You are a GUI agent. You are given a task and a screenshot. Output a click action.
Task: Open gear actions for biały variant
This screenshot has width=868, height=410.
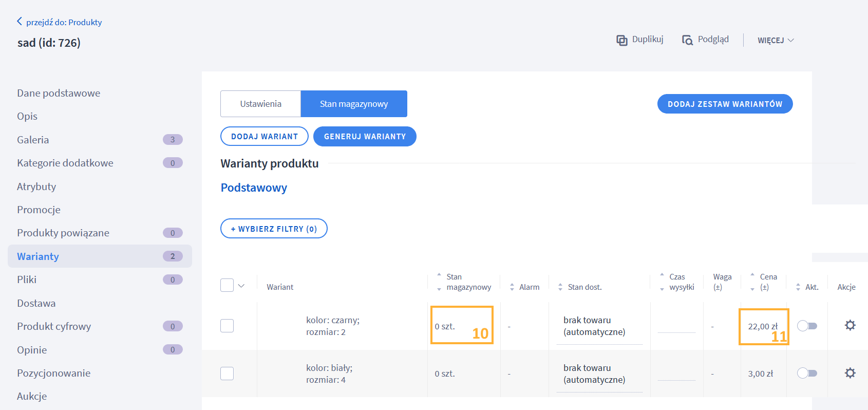[x=850, y=373]
